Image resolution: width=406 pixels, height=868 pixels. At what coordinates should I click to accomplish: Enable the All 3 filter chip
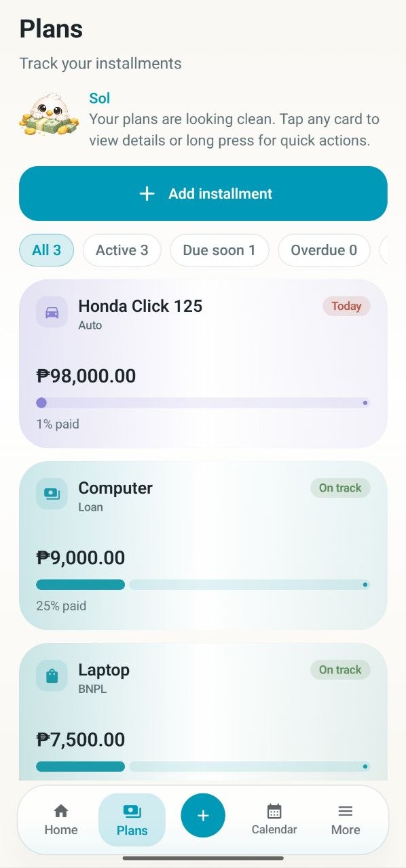[x=46, y=250]
